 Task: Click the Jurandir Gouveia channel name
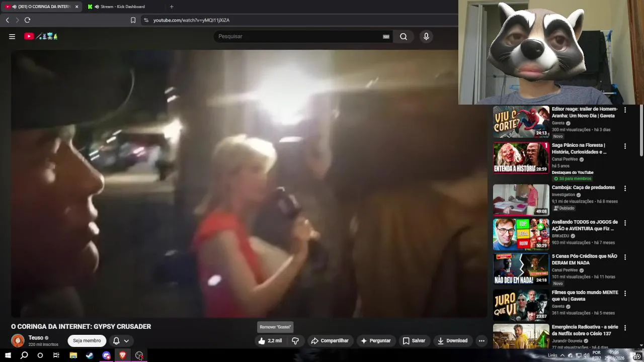coord(567,341)
